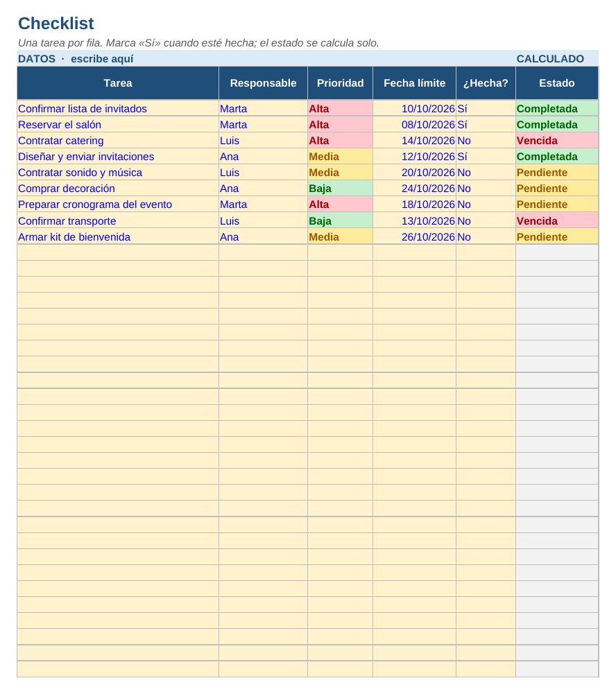Click No for Armar kit de bienvenida
The image size is (616, 694).
[486, 236]
